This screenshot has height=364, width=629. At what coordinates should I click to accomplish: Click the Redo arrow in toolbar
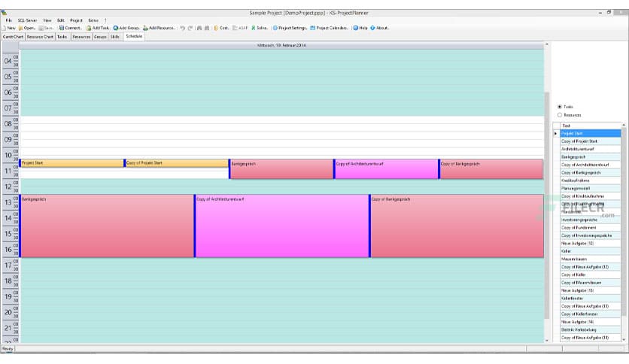190,28
